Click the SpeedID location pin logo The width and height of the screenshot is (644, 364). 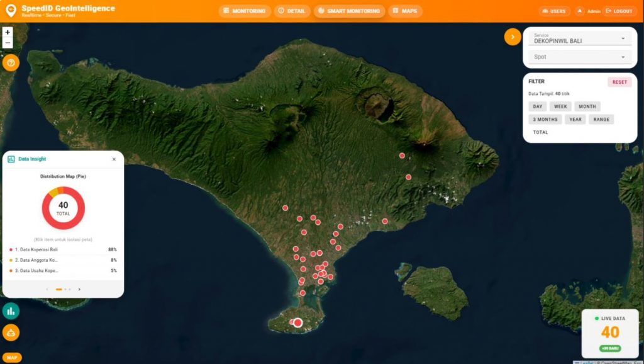coord(11,11)
